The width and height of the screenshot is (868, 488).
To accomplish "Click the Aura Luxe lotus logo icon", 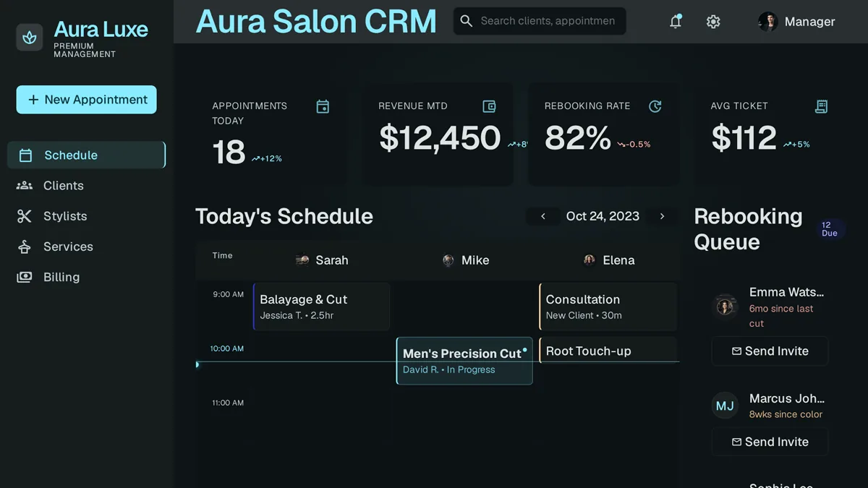I will click(30, 37).
